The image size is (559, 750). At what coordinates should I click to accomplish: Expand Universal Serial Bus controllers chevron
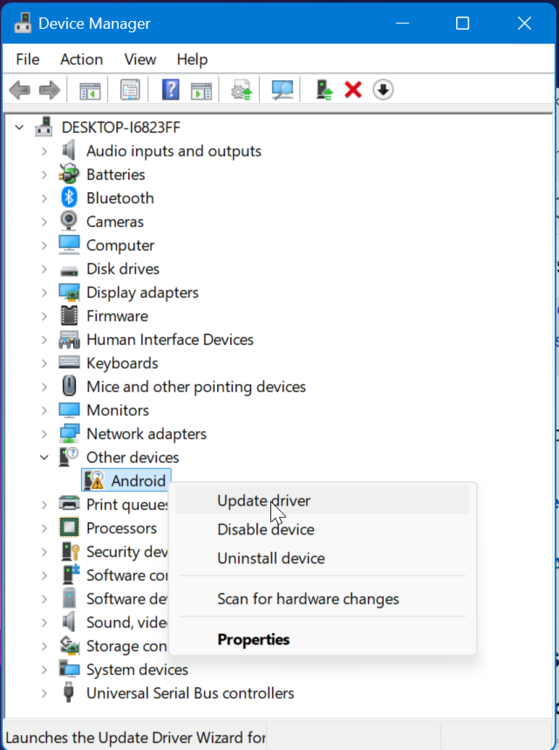pos(44,693)
